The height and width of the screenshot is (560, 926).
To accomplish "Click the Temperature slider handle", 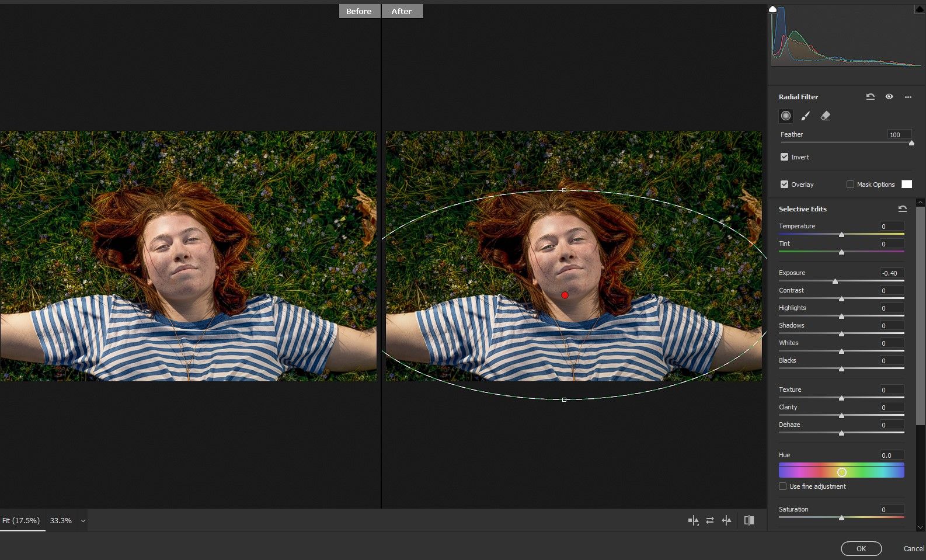I will [841, 235].
